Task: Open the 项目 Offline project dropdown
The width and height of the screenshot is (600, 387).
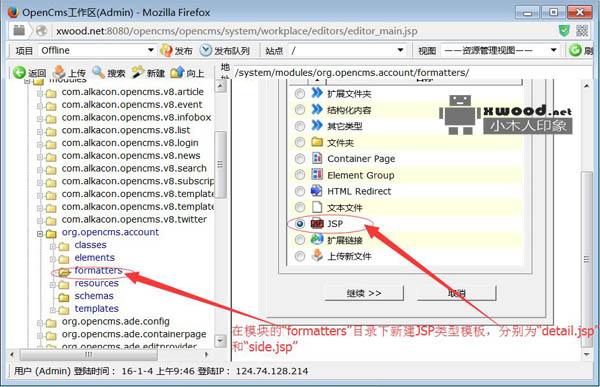Action: [x=97, y=50]
